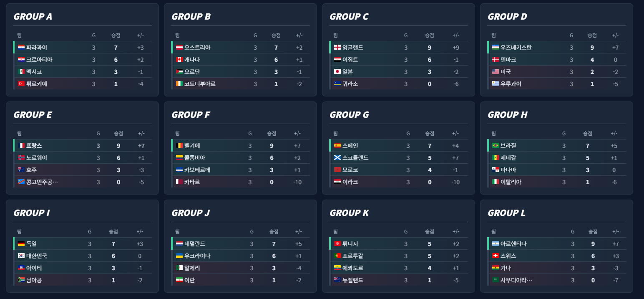Click the Argentina flag in Group L
The height and width of the screenshot is (299, 644).
click(x=496, y=244)
